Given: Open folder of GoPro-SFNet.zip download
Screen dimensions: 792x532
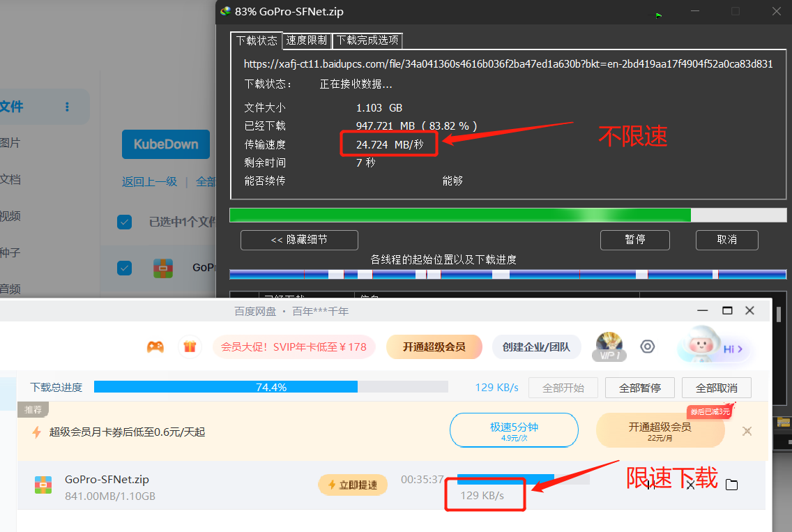Looking at the screenshot, I should point(731,485).
